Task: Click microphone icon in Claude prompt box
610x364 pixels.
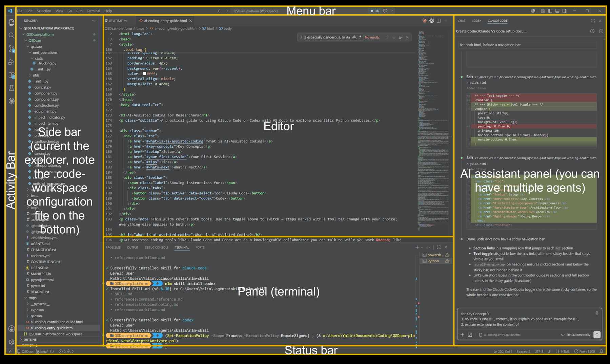Action: [597, 313]
